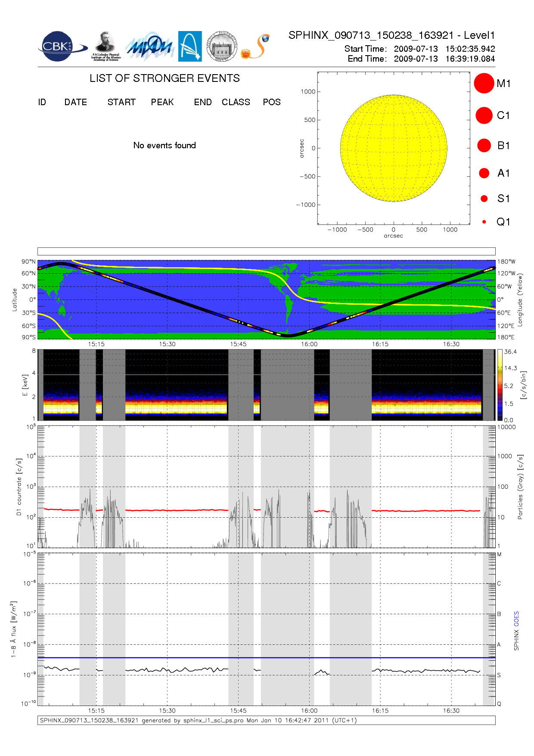Image resolution: width=534 pixels, height=756 pixels.
Task: Click the blue square arch logo
Action: tap(190, 46)
